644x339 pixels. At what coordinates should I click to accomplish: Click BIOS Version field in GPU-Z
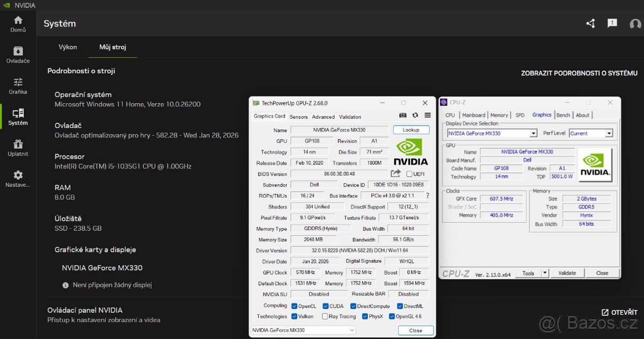(339, 174)
